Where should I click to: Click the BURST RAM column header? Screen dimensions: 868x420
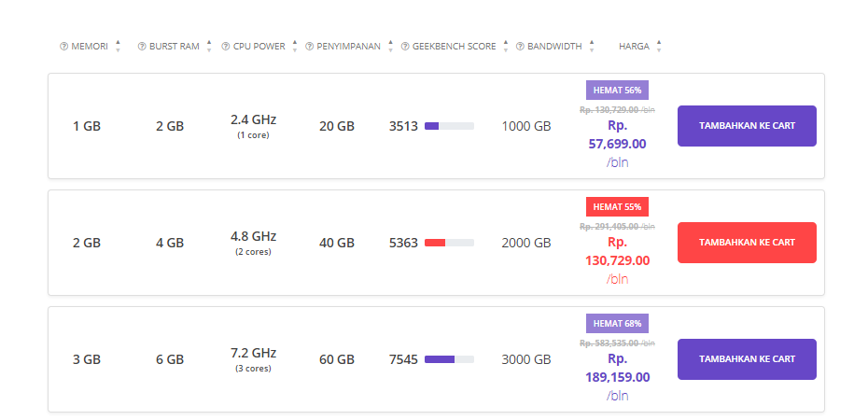175,47
